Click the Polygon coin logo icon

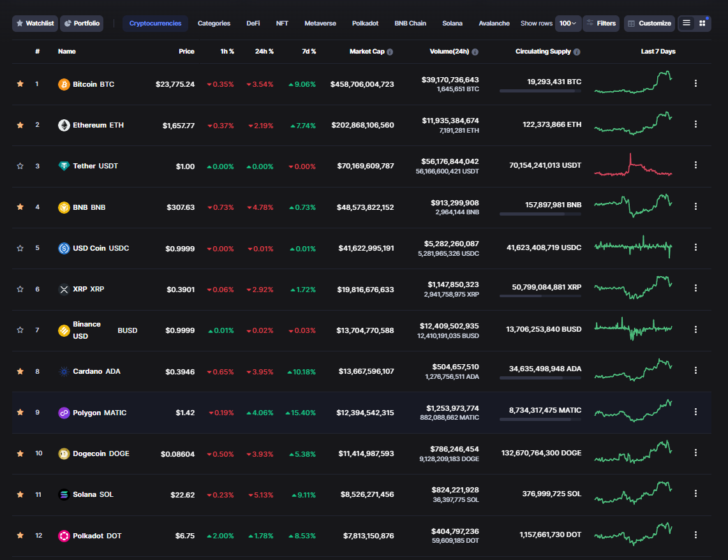pyautogui.click(x=64, y=413)
